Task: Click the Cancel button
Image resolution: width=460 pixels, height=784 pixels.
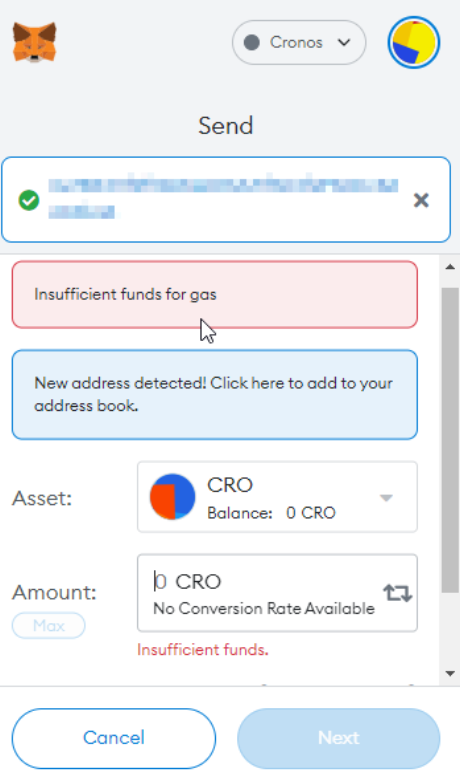Action: coord(114,738)
